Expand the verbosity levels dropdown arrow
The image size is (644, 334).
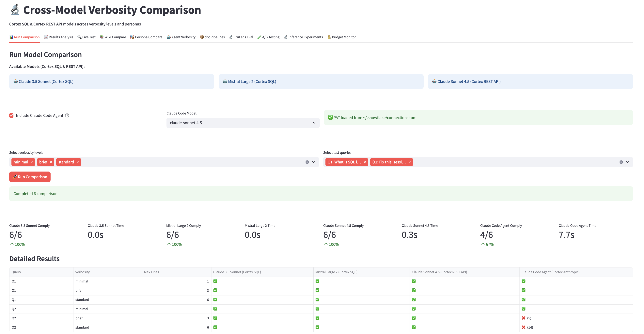point(313,162)
